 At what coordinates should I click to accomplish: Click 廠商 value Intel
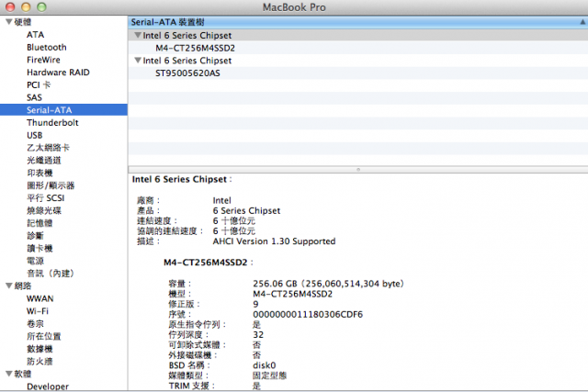[222, 200]
